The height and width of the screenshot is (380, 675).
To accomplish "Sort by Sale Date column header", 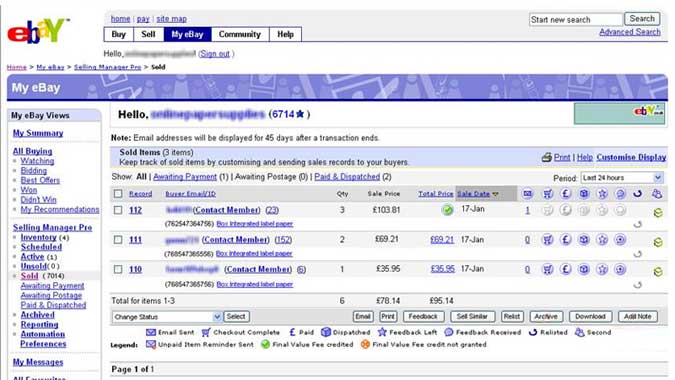I will [x=474, y=194].
